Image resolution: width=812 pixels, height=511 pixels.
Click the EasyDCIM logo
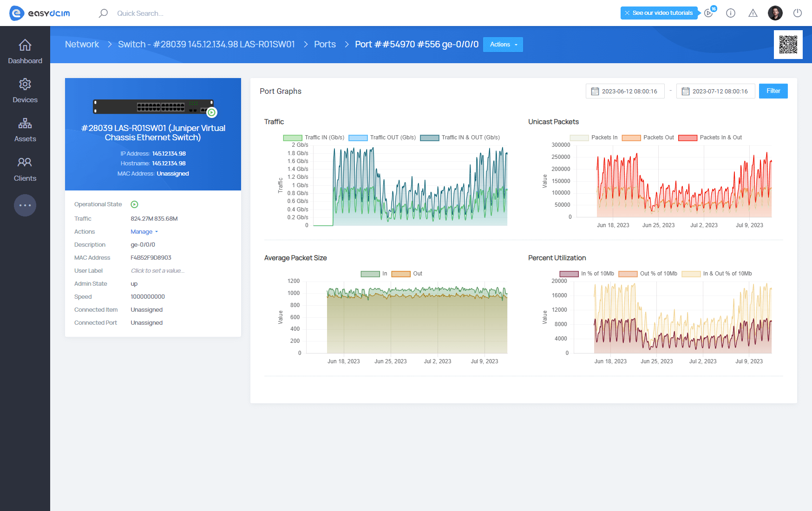(39, 13)
